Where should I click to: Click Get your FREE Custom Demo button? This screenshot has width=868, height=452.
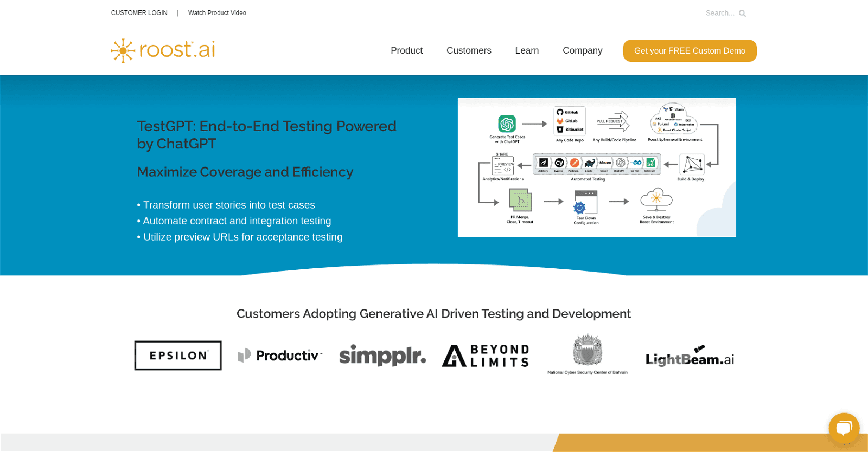pyautogui.click(x=690, y=51)
